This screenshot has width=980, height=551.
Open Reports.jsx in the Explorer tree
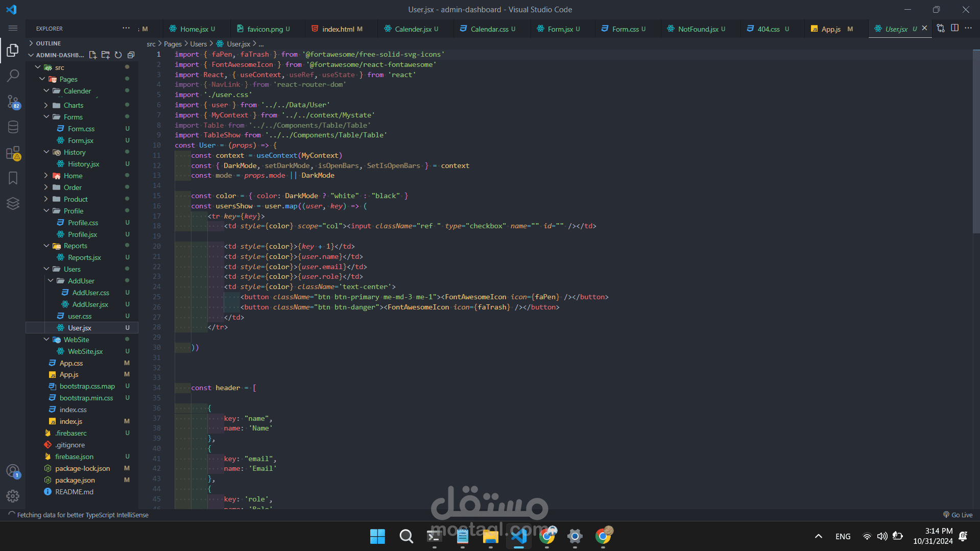point(84,257)
